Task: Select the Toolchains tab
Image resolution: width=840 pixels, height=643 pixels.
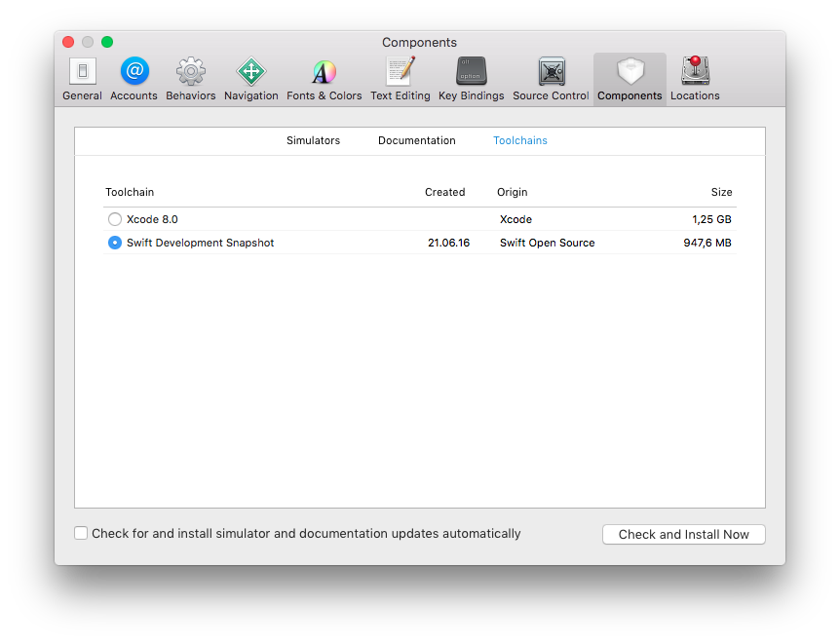Action: 520,140
